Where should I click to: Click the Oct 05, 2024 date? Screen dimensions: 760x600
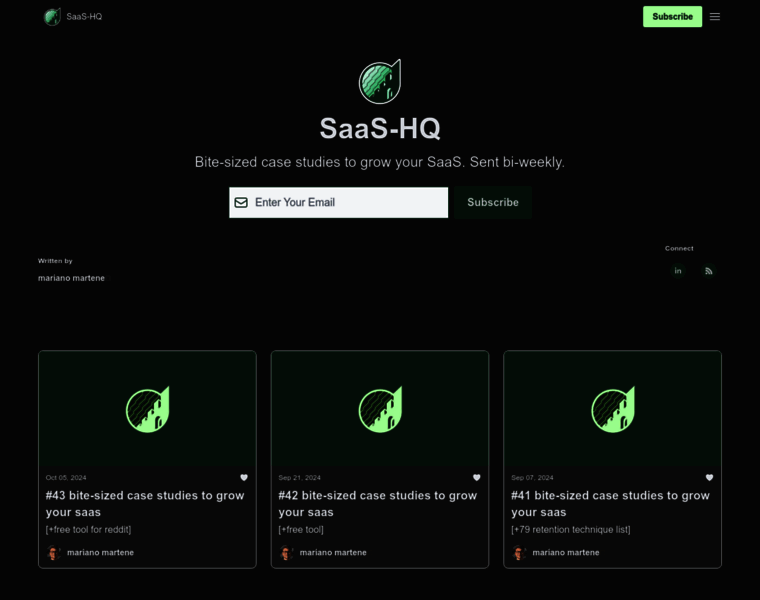[66, 478]
